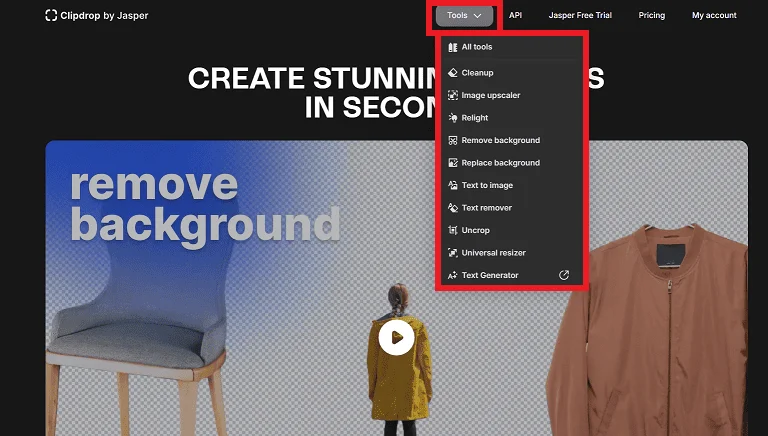Click the Replace background icon
Screen dimensions: 768x436
pyautogui.click(x=453, y=163)
